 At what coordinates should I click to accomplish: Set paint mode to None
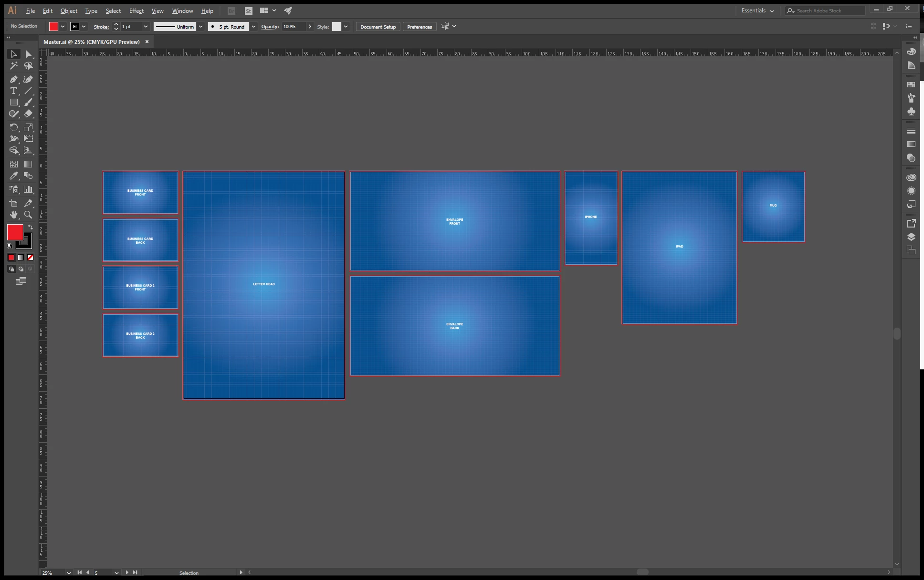point(30,258)
